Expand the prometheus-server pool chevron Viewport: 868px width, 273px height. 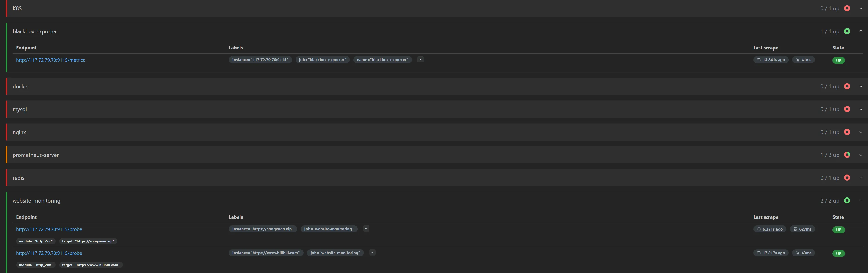[861, 155]
